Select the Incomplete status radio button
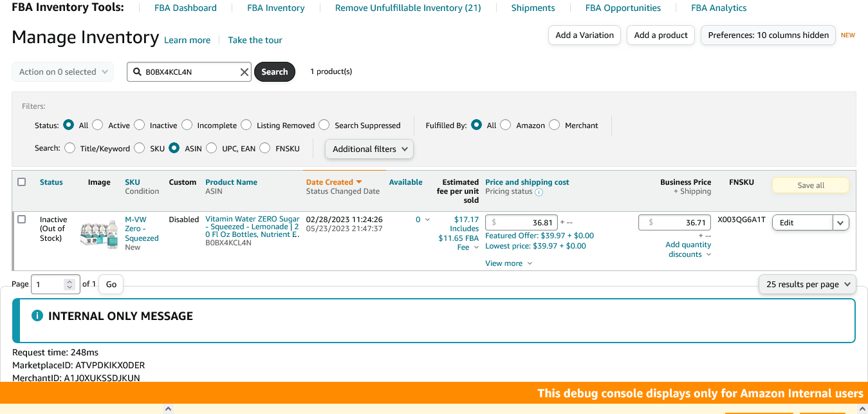 pos(187,125)
